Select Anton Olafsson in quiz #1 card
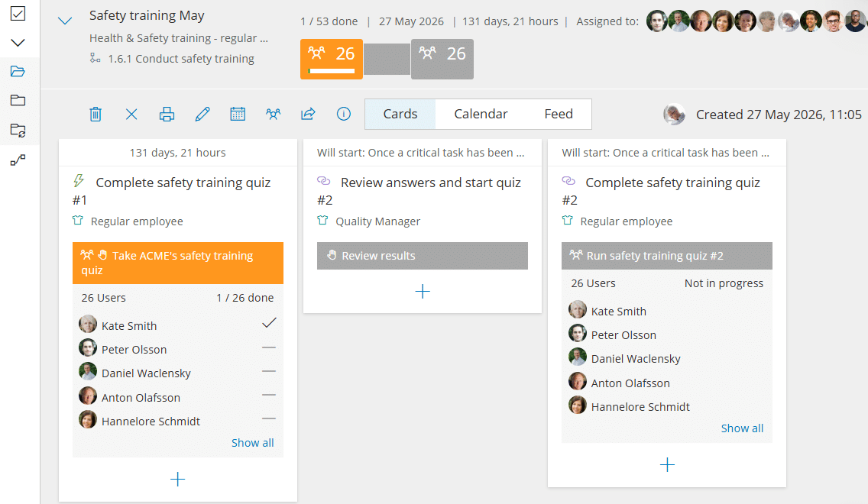The width and height of the screenshot is (868, 504). coord(141,398)
